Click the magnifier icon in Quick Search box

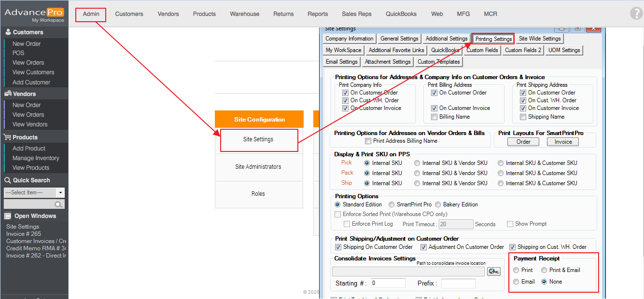click(x=59, y=204)
